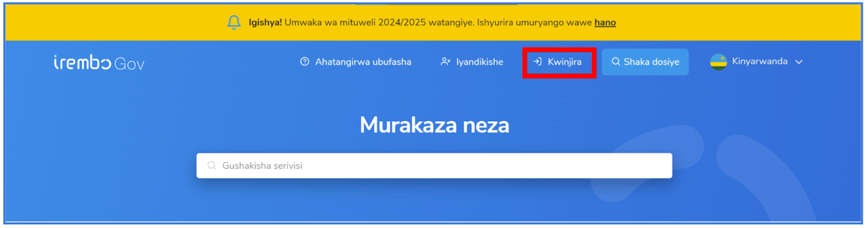Click the Murakaza neza heading

435,125
